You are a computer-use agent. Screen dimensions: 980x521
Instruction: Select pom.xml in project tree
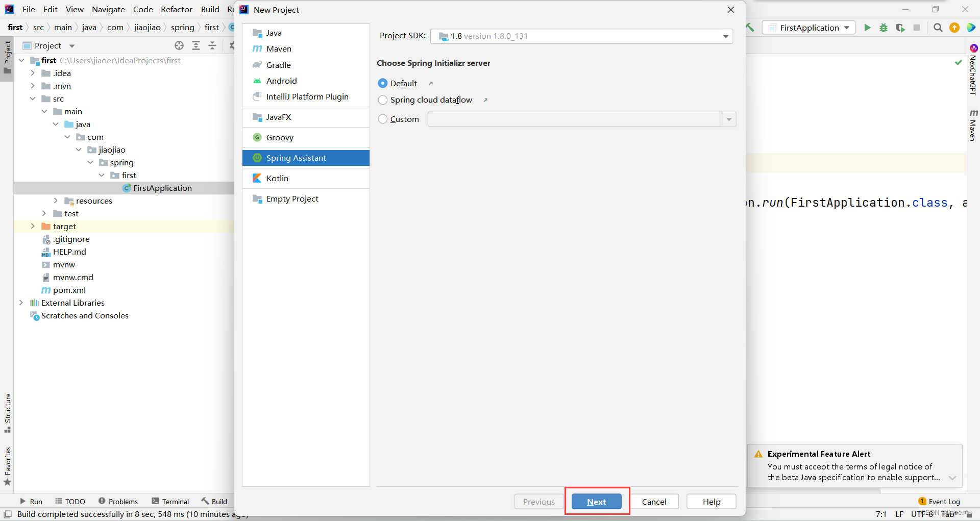point(64,290)
